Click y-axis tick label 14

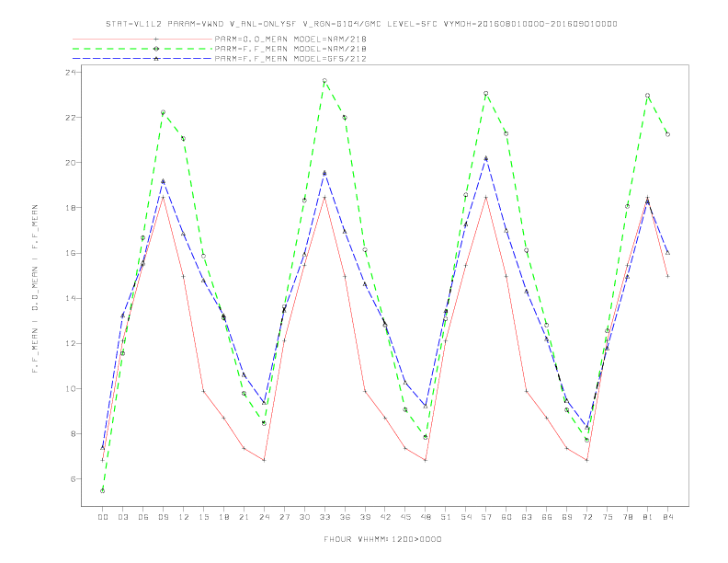click(x=70, y=298)
